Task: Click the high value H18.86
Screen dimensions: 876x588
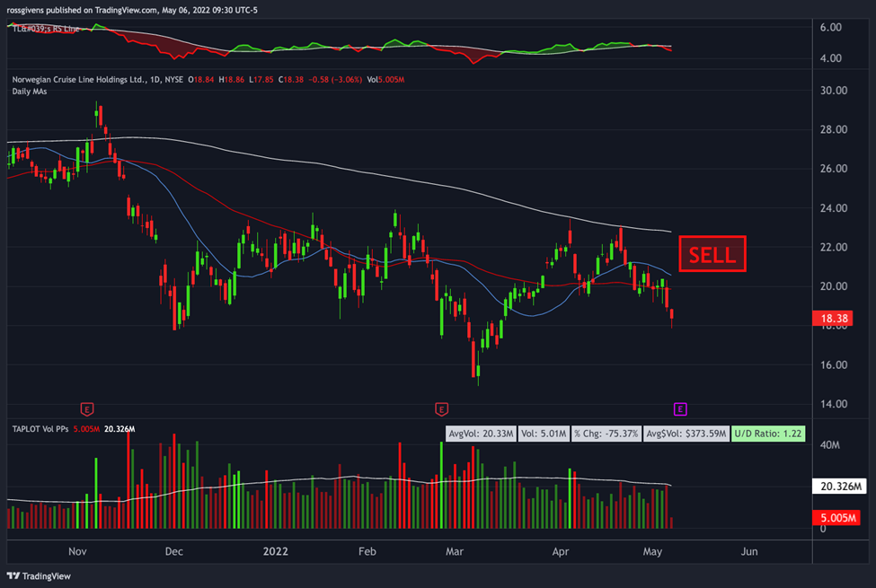Action: 231,79
